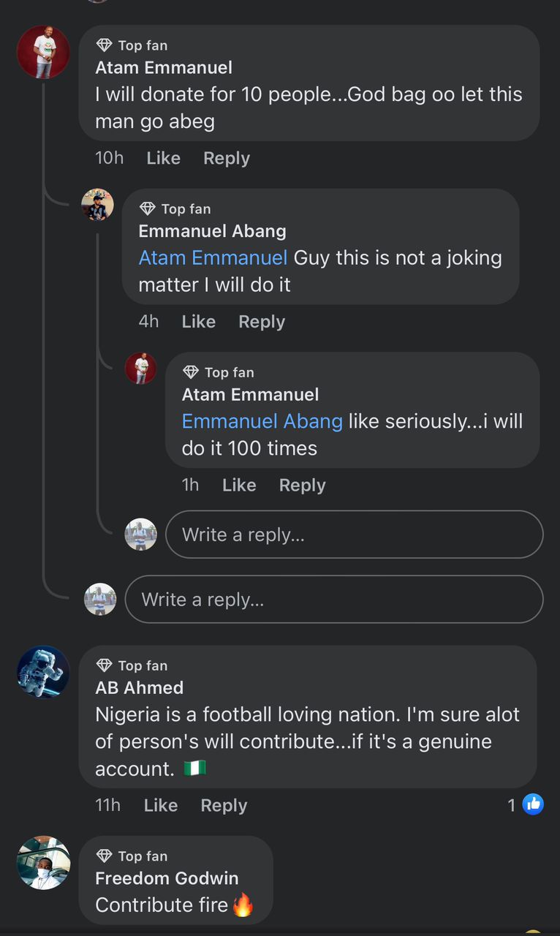Open the AB Ahmed name link
The height and width of the screenshot is (936, 560).
(x=139, y=687)
